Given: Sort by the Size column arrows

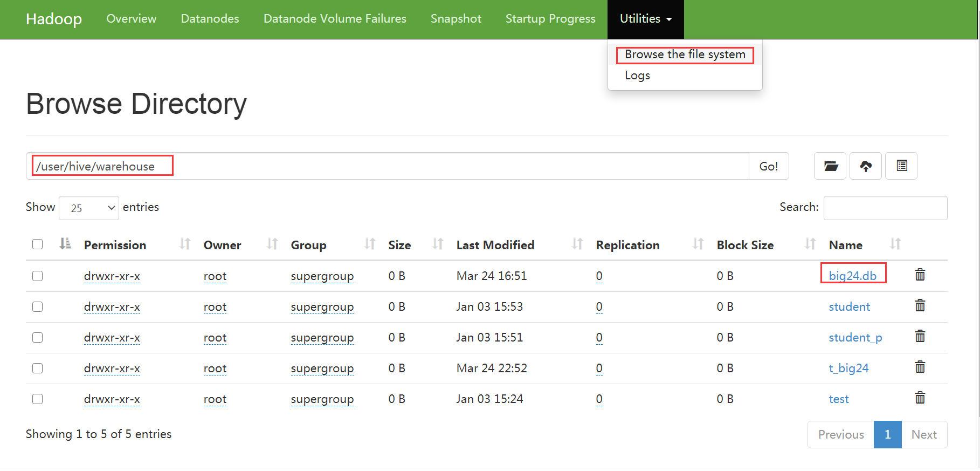Looking at the screenshot, I should pos(438,244).
